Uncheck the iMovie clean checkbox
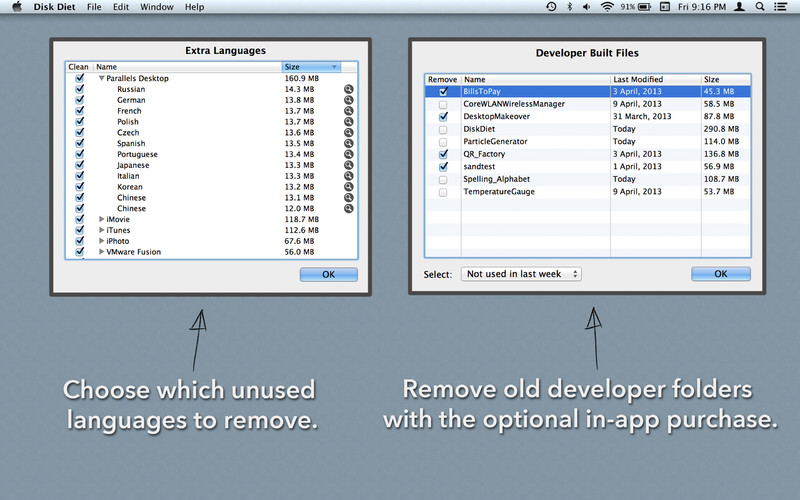The height and width of the screenshot is (500, 800). [x=80, y=219]
